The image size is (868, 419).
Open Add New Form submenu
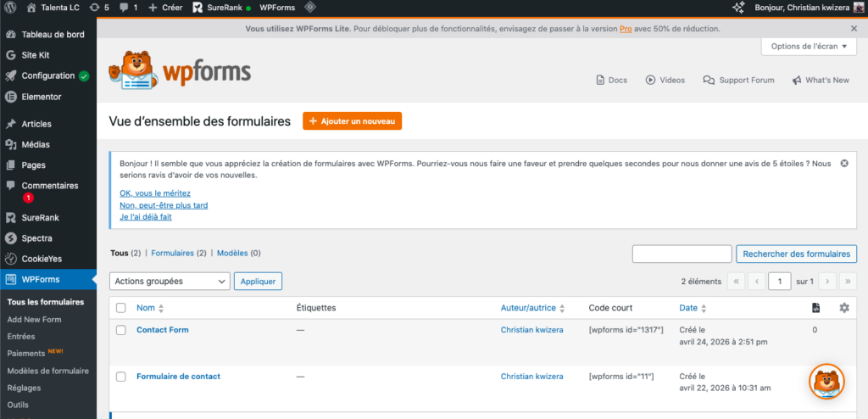click(34, 319)
